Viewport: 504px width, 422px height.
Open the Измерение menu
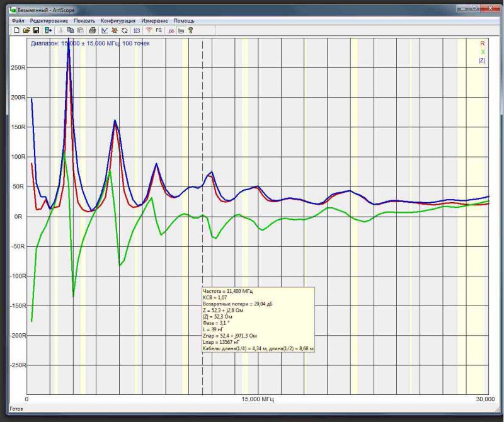tap(155, 21)
